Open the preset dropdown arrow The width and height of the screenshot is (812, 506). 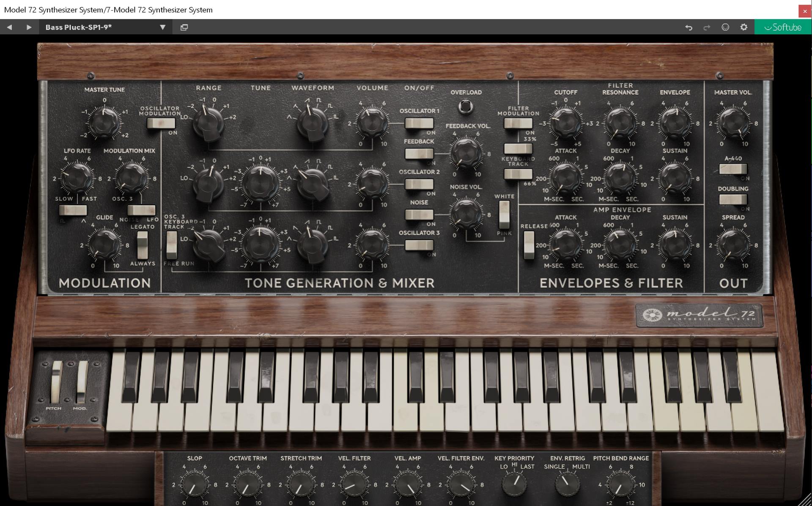(162, 27)
